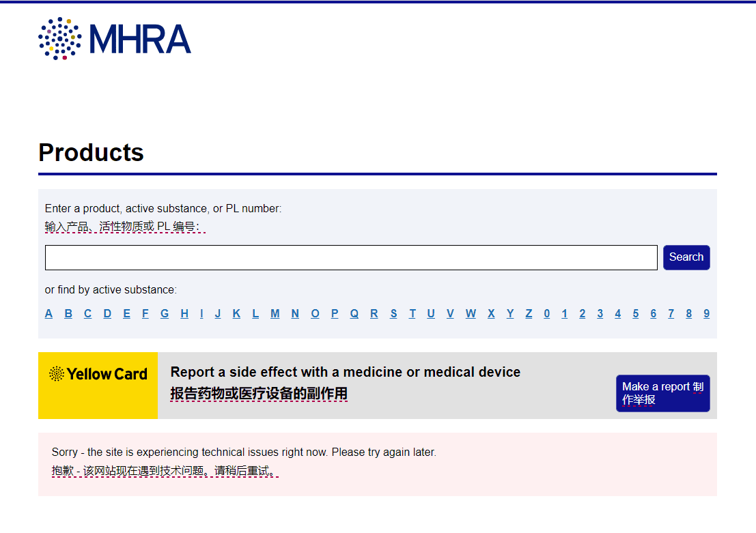Select the digit 9 substance link
The width and height of the screenshot is (756, 533).
(x=706, y=313)
